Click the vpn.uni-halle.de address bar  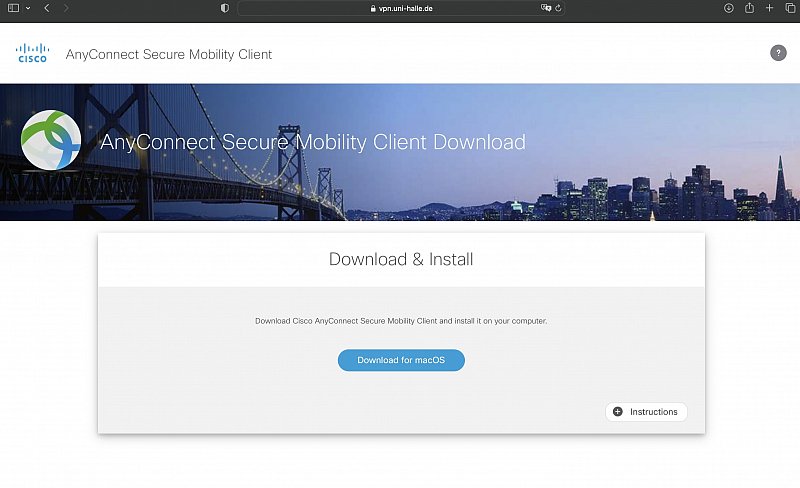401,8
